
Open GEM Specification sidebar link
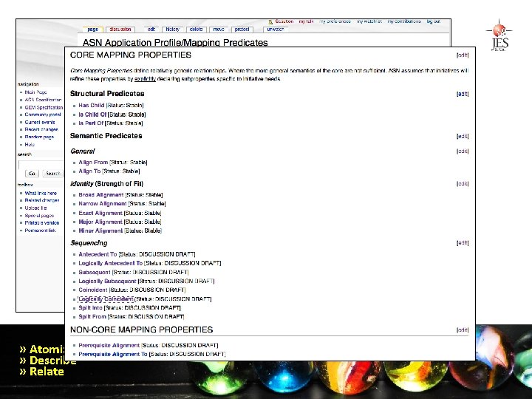pos(44,107)
